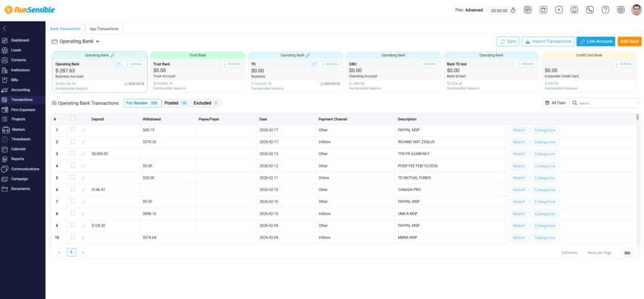Open the help question mark icon
This screenshot has height=299, width=644.
(606, 10)
